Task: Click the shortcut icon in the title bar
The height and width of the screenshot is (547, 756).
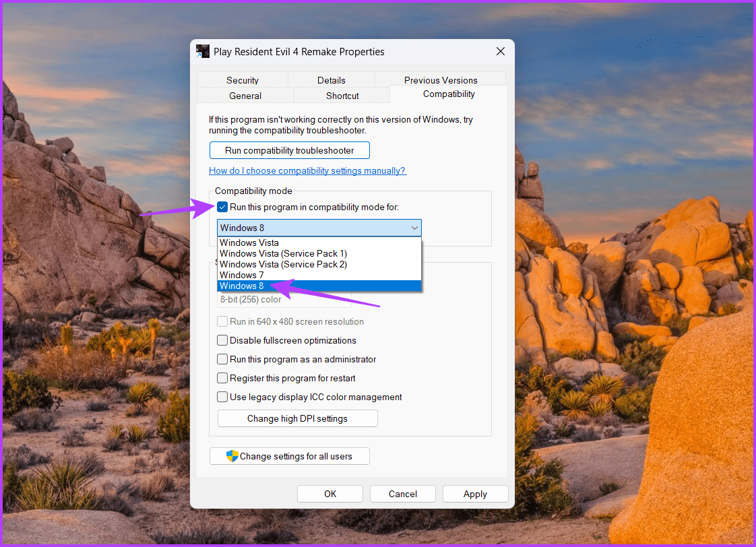Action: pyautogui.click(x=203, y=51)
